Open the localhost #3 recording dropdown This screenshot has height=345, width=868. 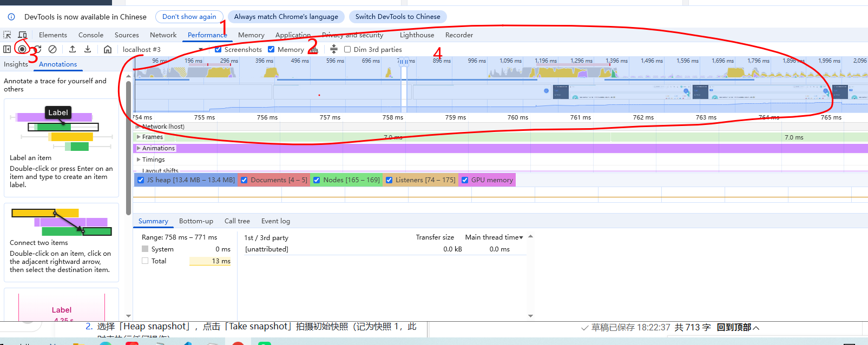[163, 49]
